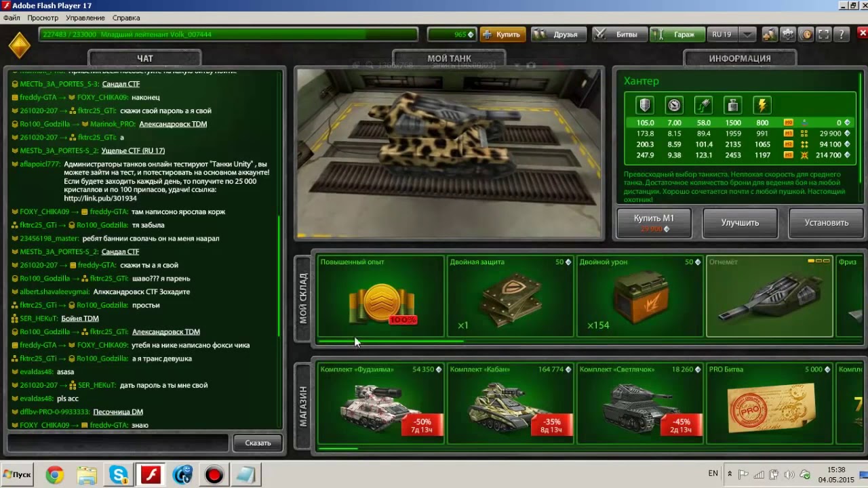
Task: Click the Пуск start button
Action: point(17,474)
